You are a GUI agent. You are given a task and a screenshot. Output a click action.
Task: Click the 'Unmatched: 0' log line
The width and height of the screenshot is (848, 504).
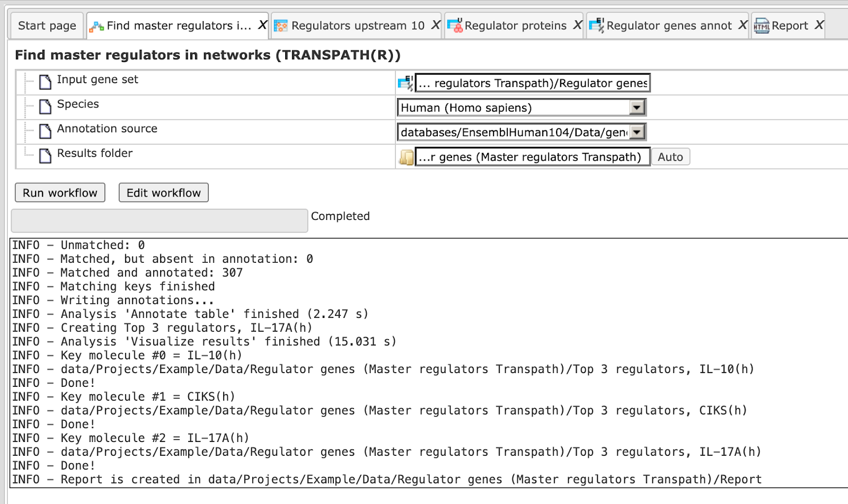point(78,245)
